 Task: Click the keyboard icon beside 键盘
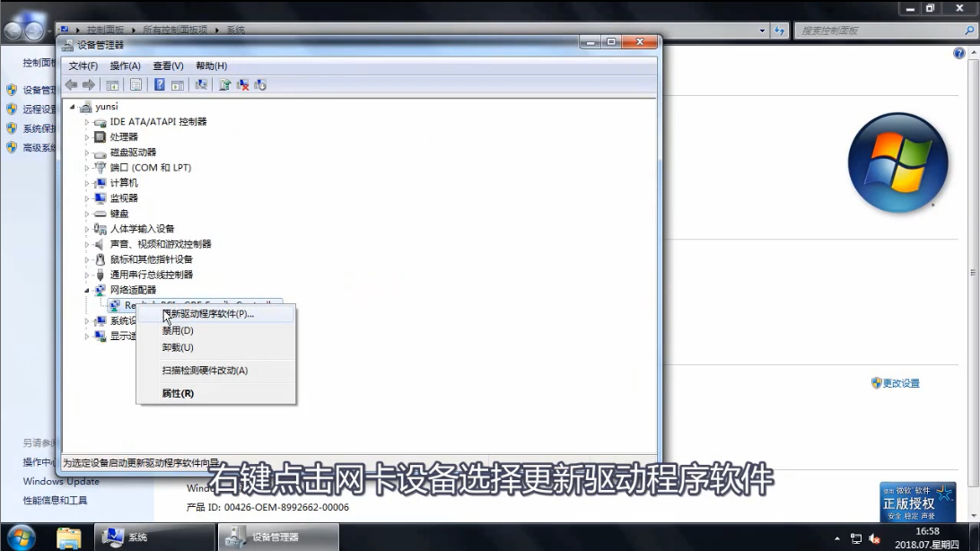100,214
